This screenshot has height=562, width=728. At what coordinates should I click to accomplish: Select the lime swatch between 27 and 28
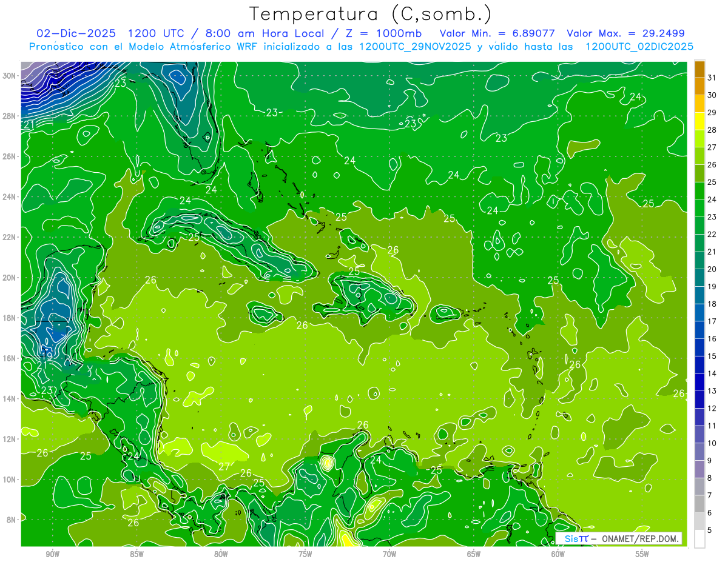700,138
